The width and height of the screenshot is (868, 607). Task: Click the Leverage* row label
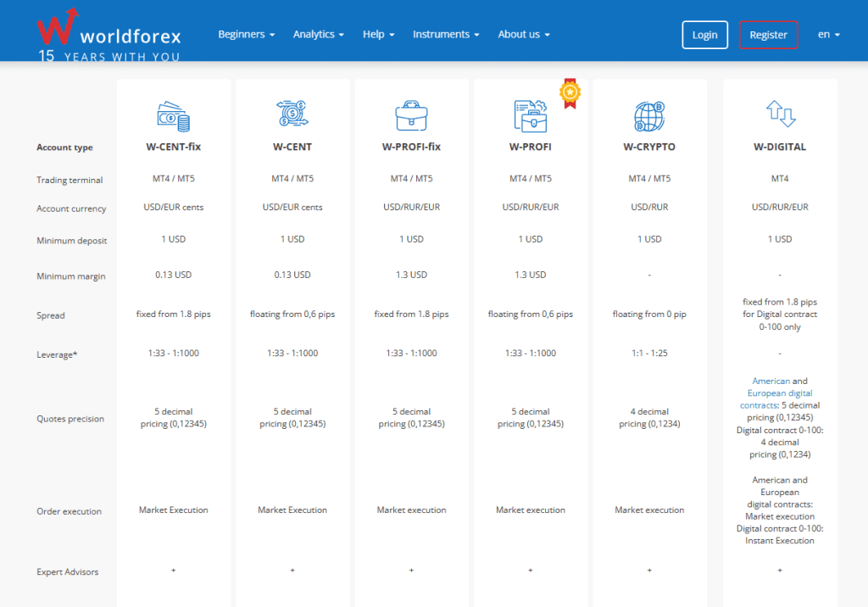[x=57, y=355]
